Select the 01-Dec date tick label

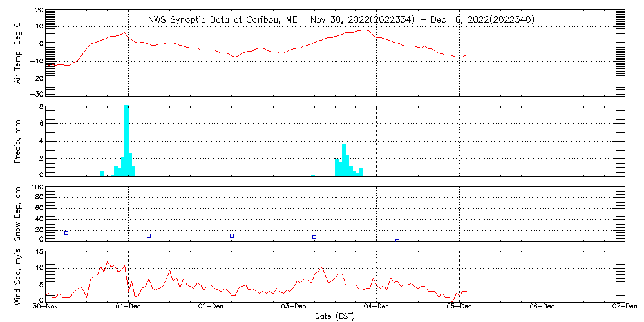coord(128,307)
